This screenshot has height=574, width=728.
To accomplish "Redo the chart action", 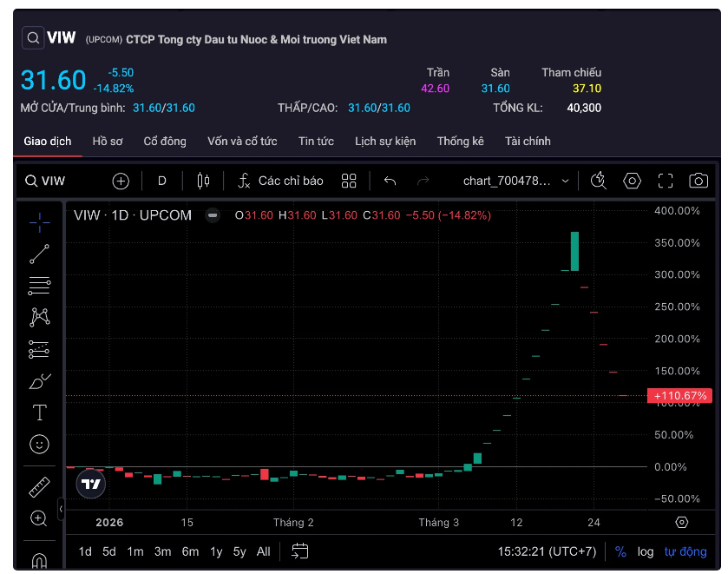I will point(423,181).
